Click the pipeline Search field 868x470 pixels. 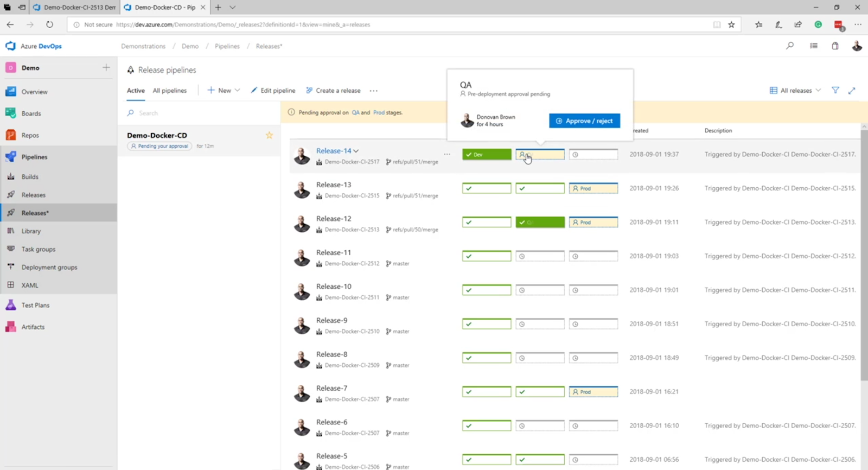click(199, 113)
